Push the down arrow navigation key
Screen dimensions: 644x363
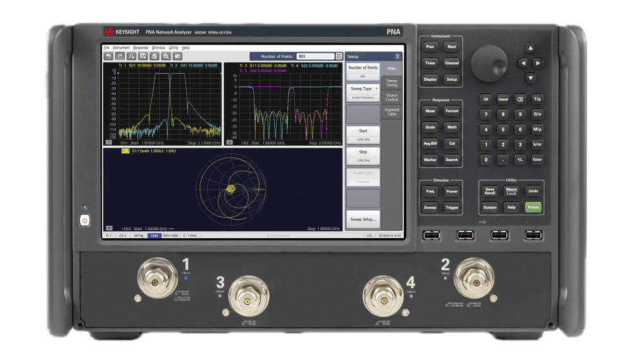click(530, 78)
